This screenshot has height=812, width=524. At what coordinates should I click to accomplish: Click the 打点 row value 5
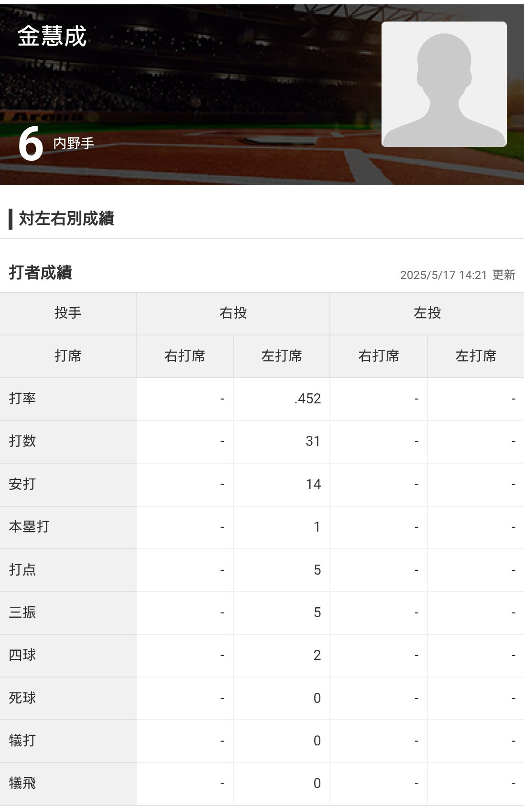(x=317, y=570)
